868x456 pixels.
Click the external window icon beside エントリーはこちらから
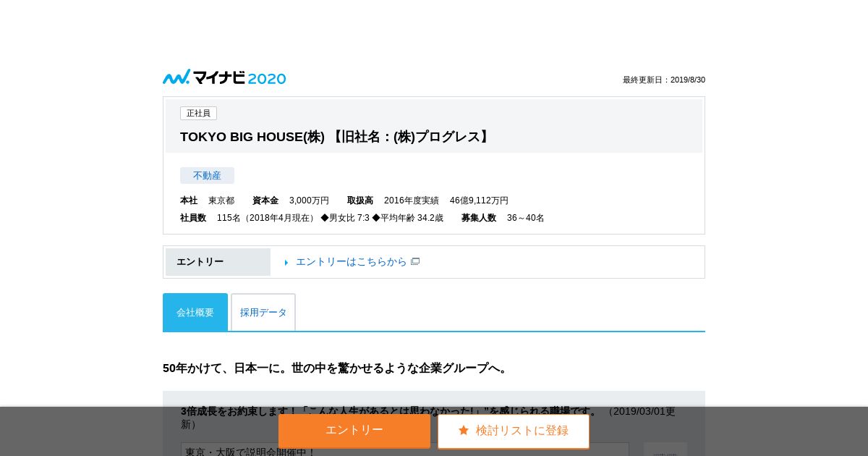pyautogui.click(x=415, y=261)
